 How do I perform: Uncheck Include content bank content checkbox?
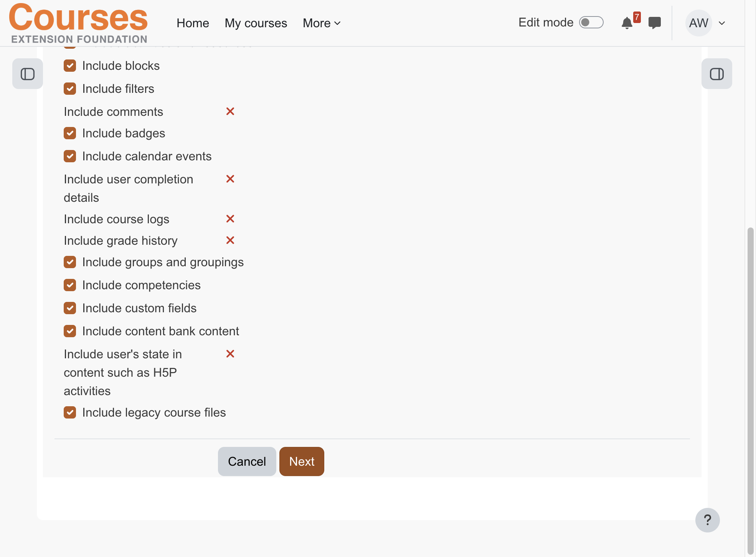point(70,331)
